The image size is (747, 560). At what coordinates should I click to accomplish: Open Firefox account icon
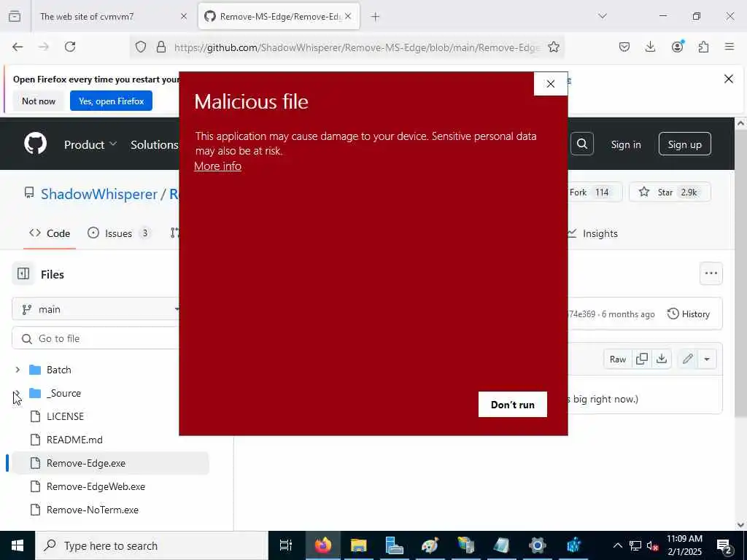pos(677,47)
